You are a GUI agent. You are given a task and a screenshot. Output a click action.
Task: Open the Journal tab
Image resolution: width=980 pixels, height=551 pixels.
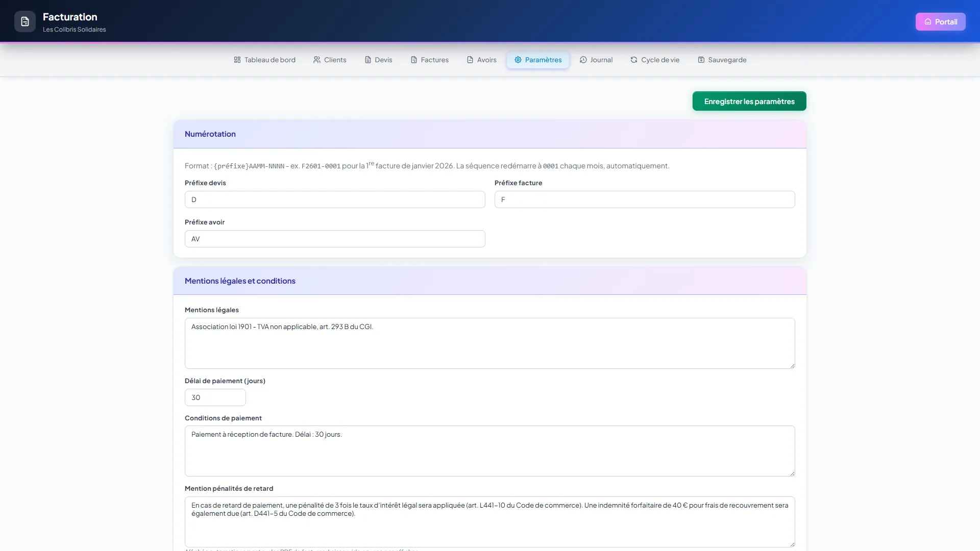[596, 60]
